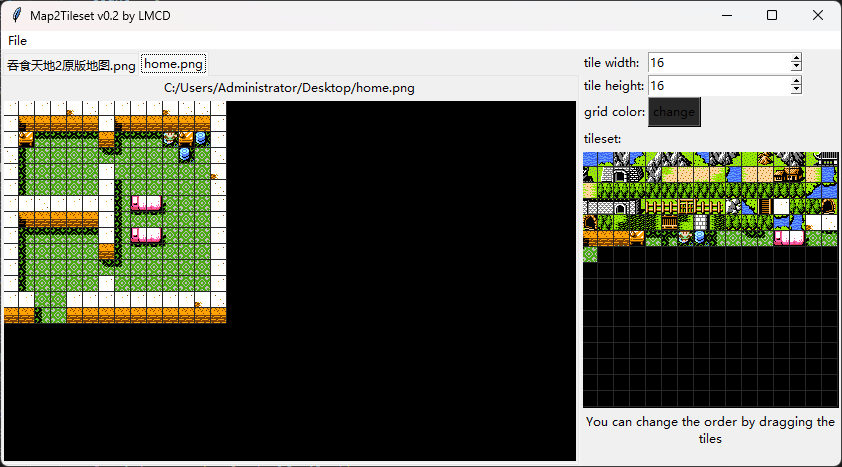
Task: Click the grid color change button
Action: [x=674, y=112]
